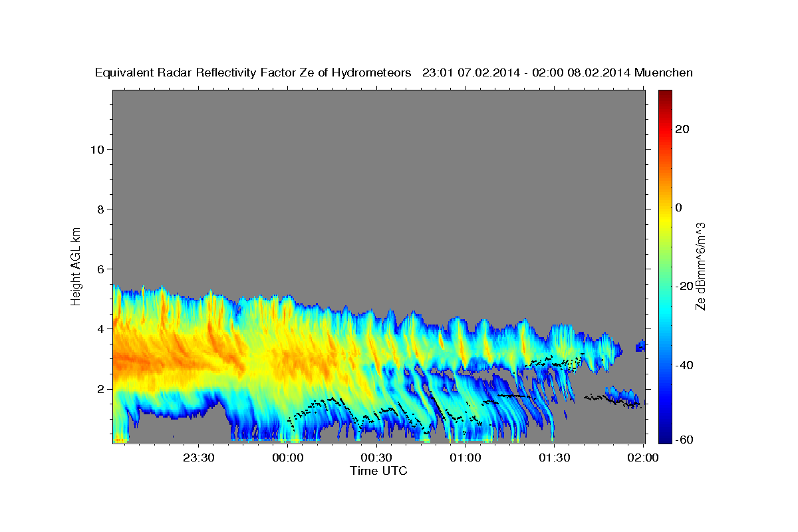
Task: Click the colorbar label 20
Action: click(683, 129)
